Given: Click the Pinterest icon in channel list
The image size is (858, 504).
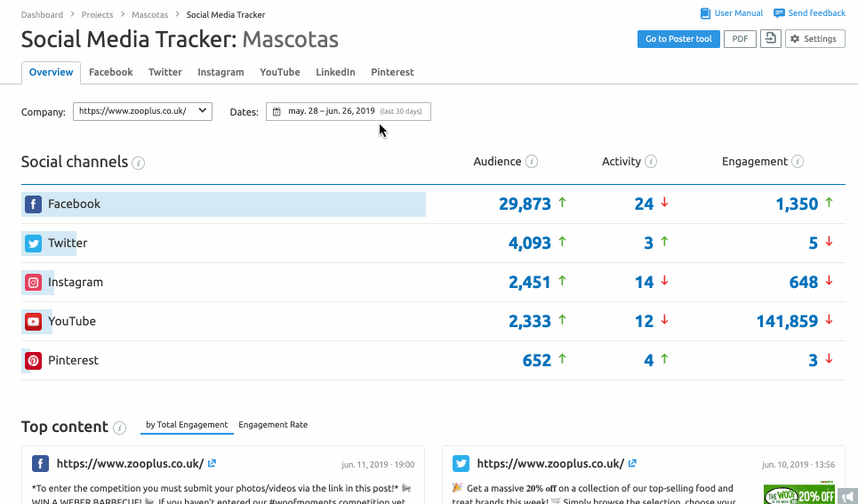Looking at the screenshot, I should (x=33, y=361).
